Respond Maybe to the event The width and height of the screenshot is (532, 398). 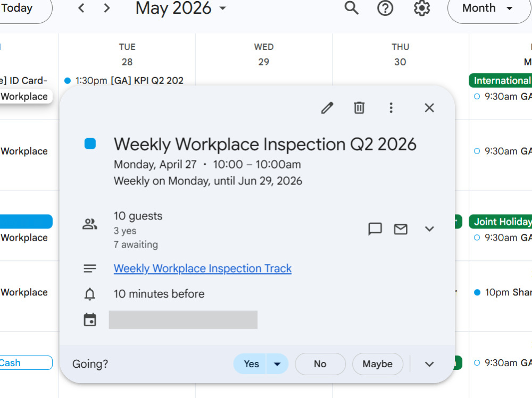tap(377, 364)
